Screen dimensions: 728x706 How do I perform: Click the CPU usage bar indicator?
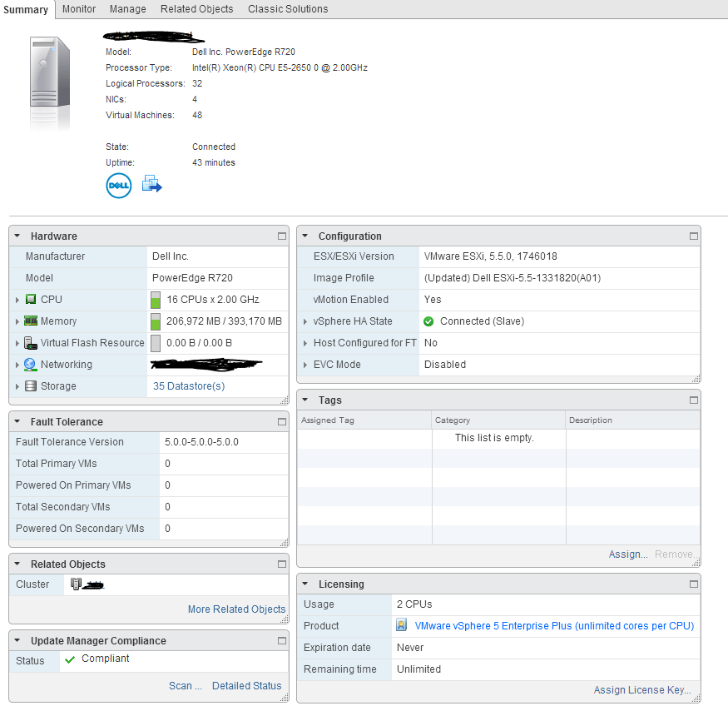tap(156, 300)
